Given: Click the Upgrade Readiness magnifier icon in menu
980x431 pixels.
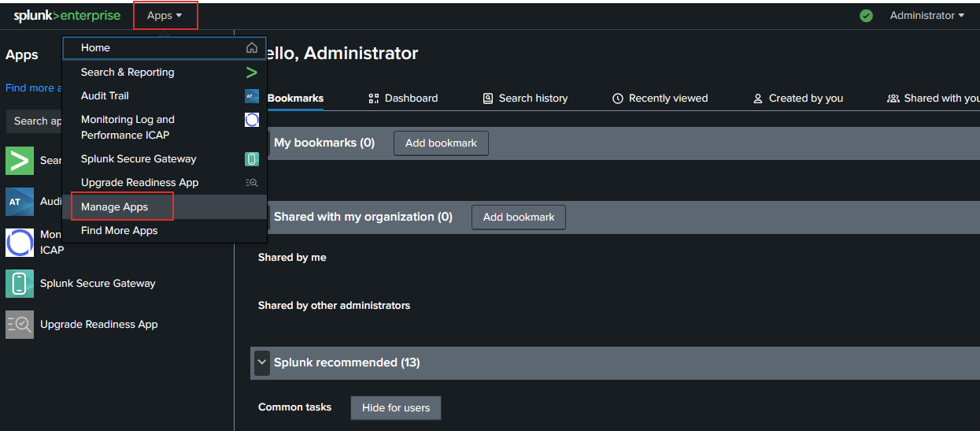Looking at the screenshot, I should [x=252, y=182].
